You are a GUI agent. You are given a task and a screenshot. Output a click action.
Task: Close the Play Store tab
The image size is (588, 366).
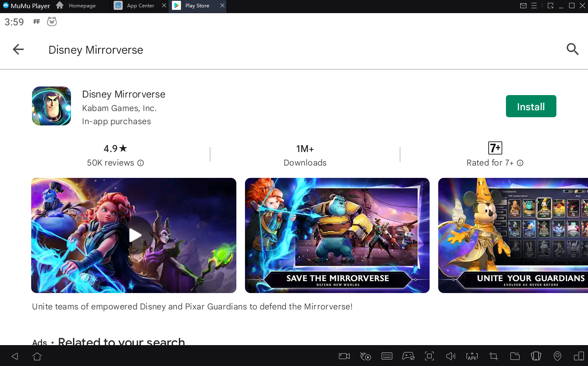click(x=222, y=6)
